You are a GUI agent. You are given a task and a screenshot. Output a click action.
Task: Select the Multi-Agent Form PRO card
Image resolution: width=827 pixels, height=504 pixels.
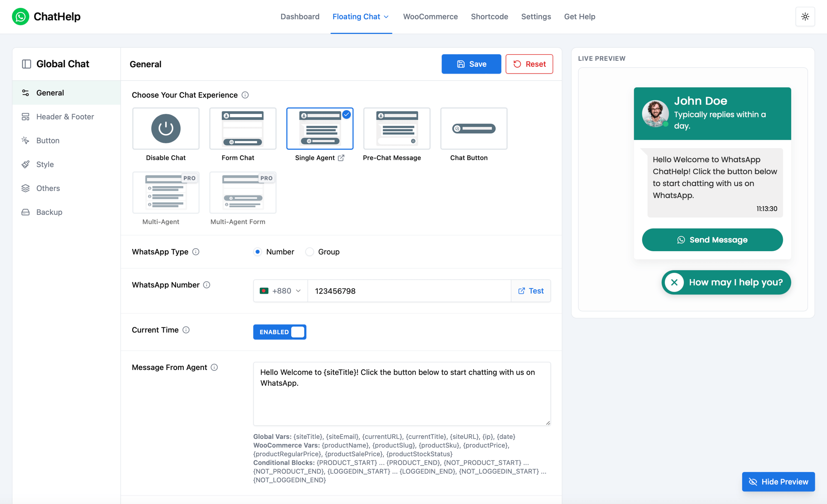(x=243, y=192)
